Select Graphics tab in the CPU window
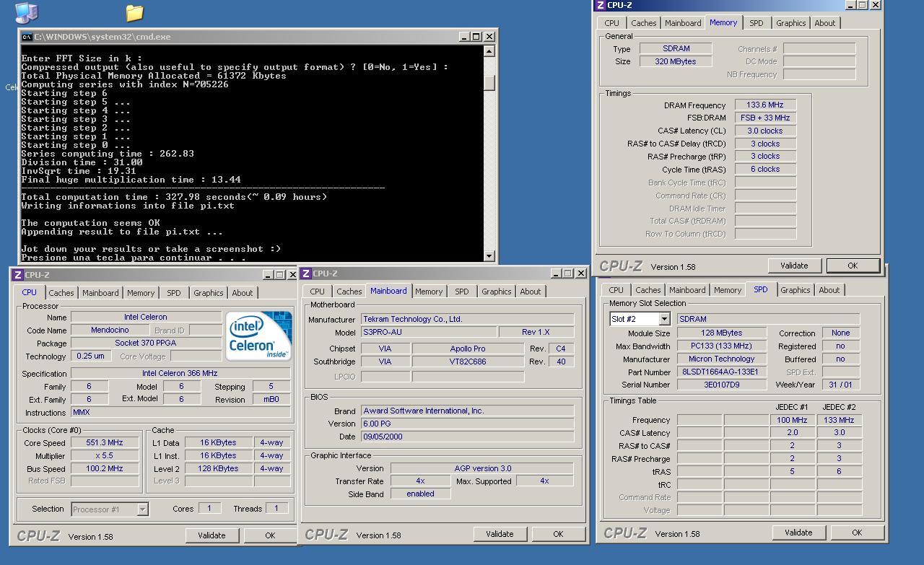The image size is (924, 565). pos(209,293)
